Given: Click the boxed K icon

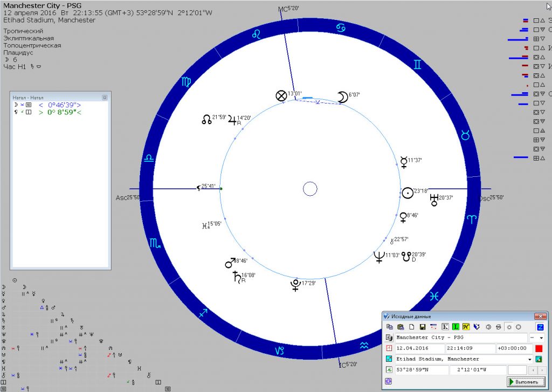Looking at the screenshot, I should (445, 327).
